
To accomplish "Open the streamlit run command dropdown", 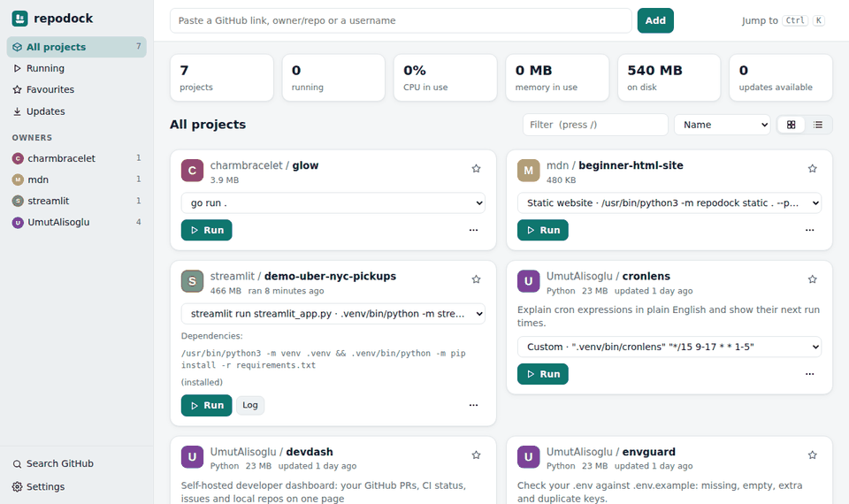I will (x=333, y=314).
